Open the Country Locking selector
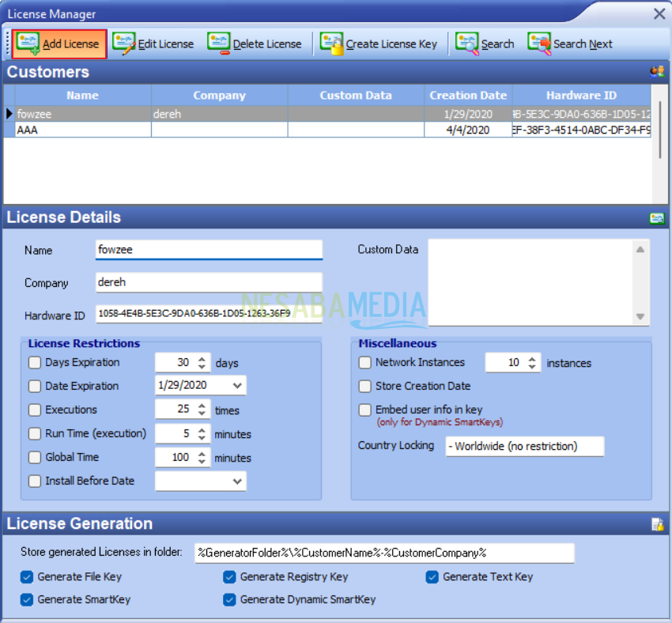Screen dimensions: 672x623 [524, 446]
